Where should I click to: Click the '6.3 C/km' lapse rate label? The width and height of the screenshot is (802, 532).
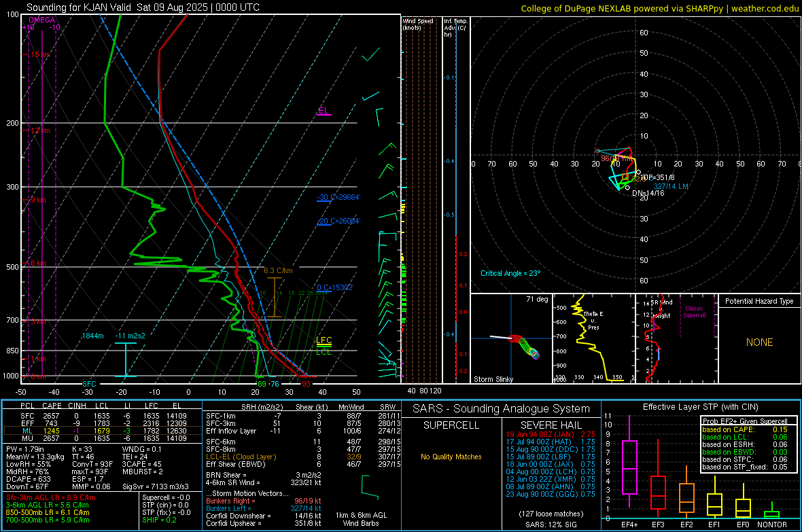pyautogui.click(x=278, y=270)
